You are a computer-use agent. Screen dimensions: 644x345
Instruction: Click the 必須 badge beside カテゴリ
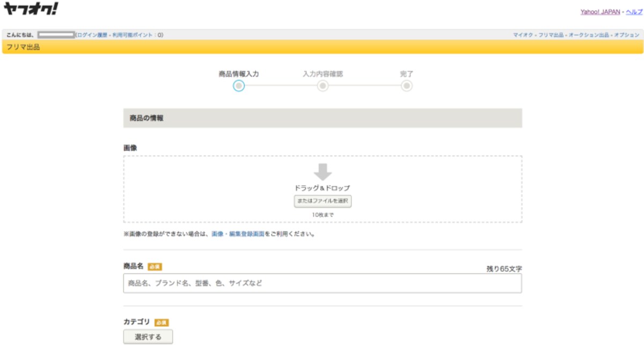click(162, 322)
